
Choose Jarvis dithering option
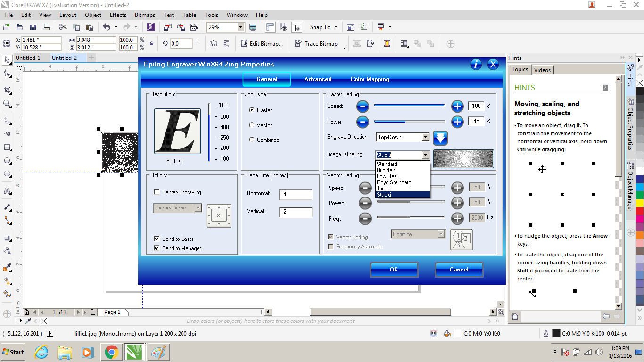(x=383, y=189)
